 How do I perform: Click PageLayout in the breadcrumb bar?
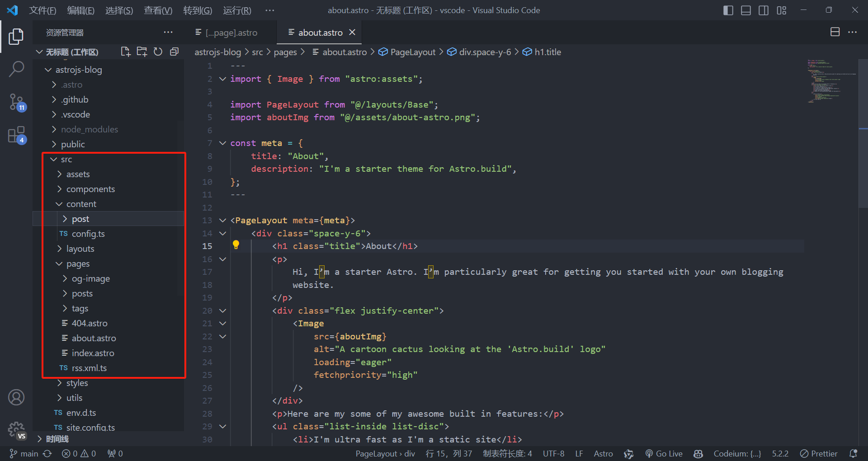[412, 52]
